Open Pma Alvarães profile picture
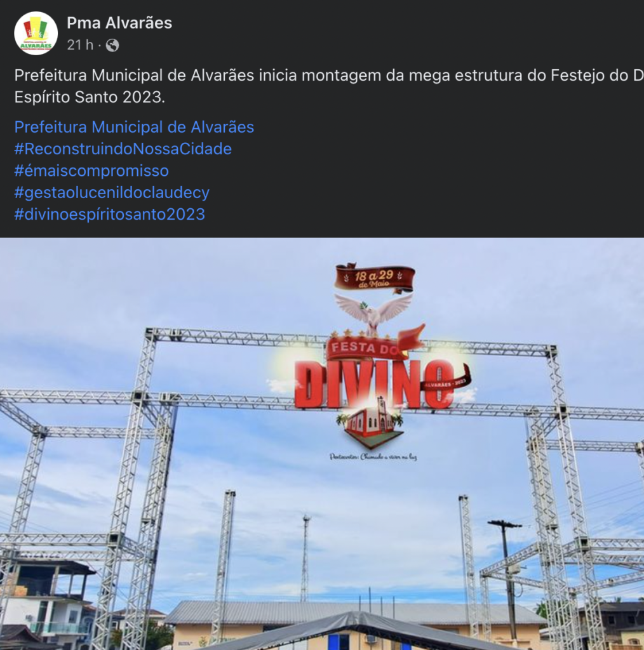Viewport: 644px width, 650px height. (x=36, y=34)
